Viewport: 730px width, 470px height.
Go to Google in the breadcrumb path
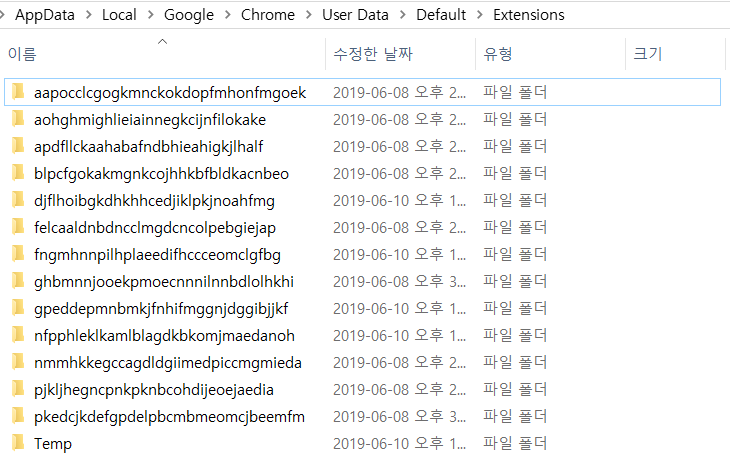[x=189, y=15]
